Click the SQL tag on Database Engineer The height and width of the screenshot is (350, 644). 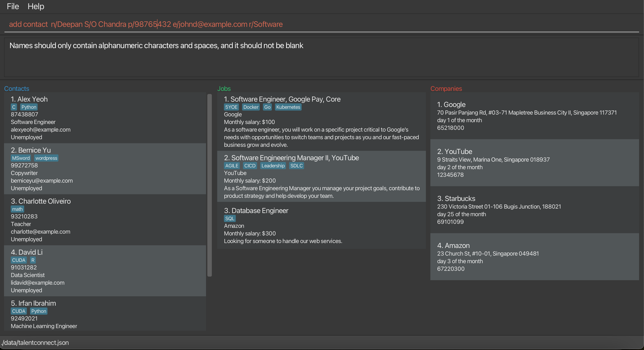tap(230, 219)
